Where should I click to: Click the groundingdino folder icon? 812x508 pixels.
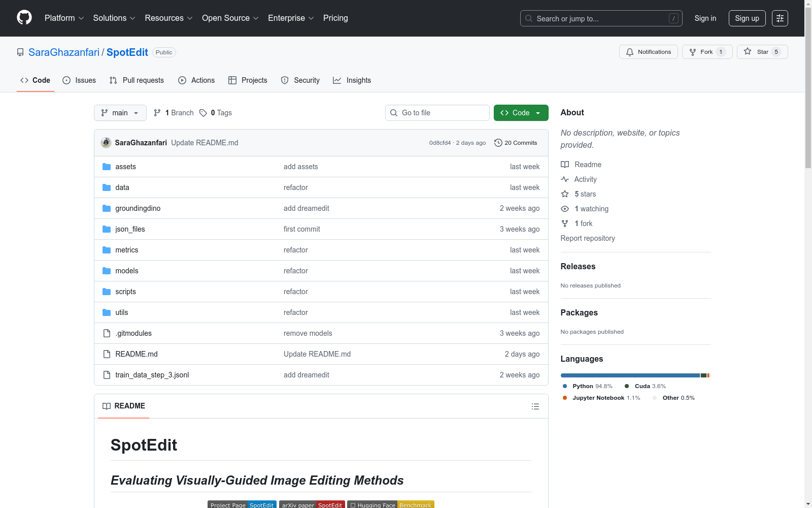(x=107, y=208)
